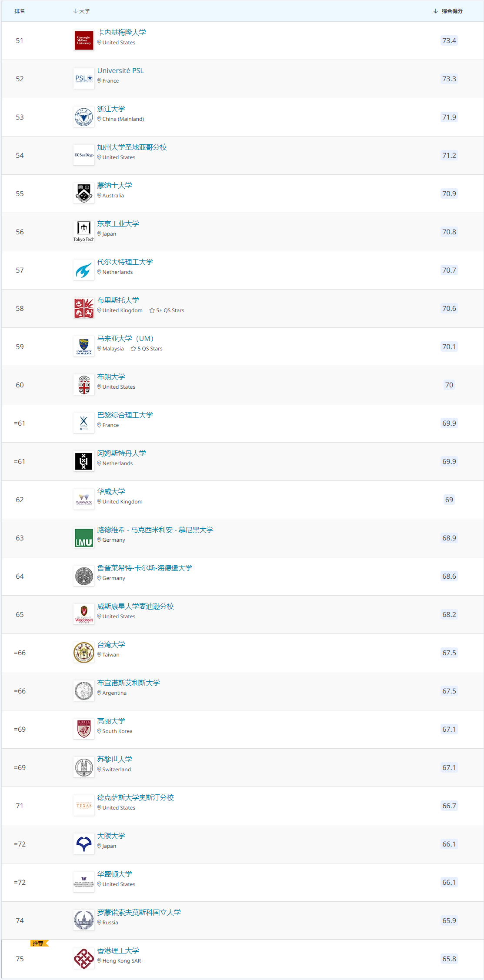Image resolution: width=484 pixels, height=980 pixels.
Task: Open the Université PSL link
Action: pos(120,71)
